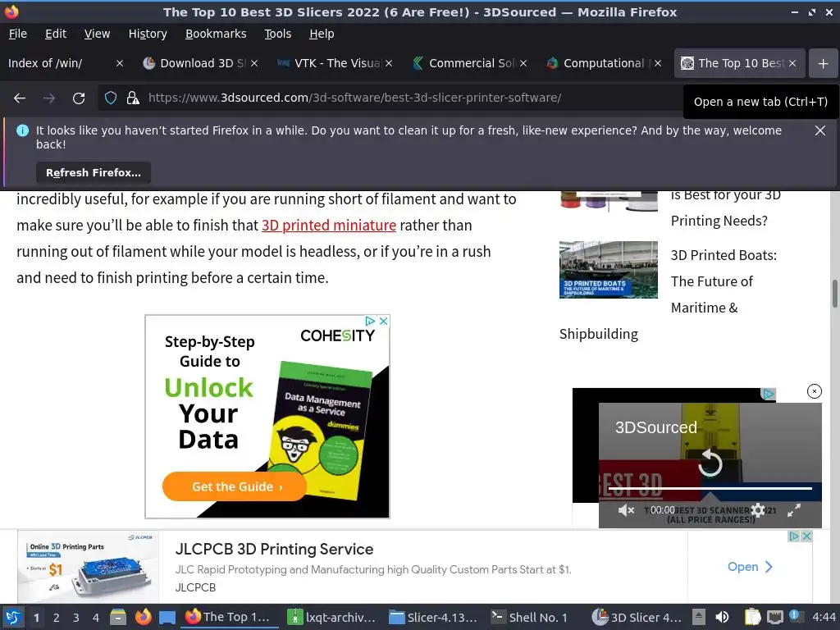840x630 pixels.
Task: Open clipboard manager tray icon
Action: (752, 617)
